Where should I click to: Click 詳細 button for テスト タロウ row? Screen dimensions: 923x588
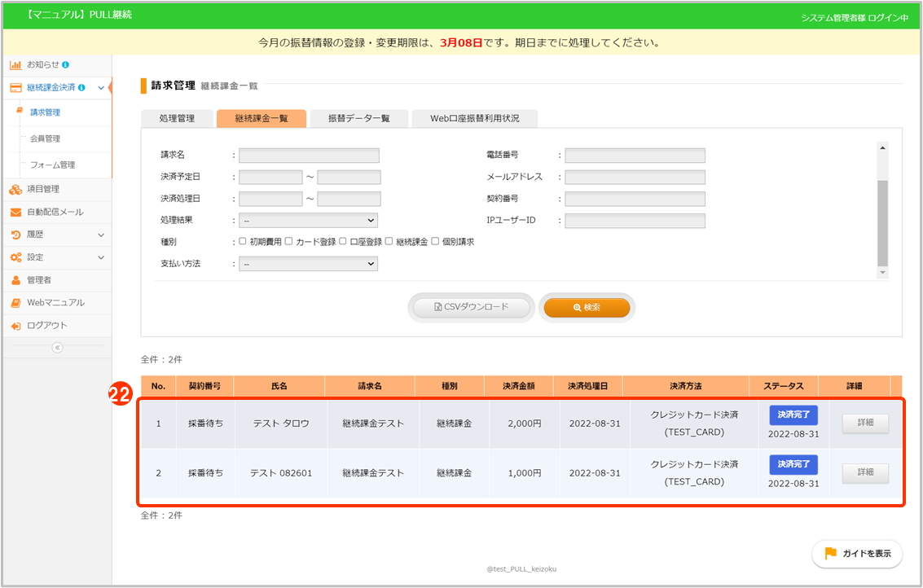click(x=864, y=423)
